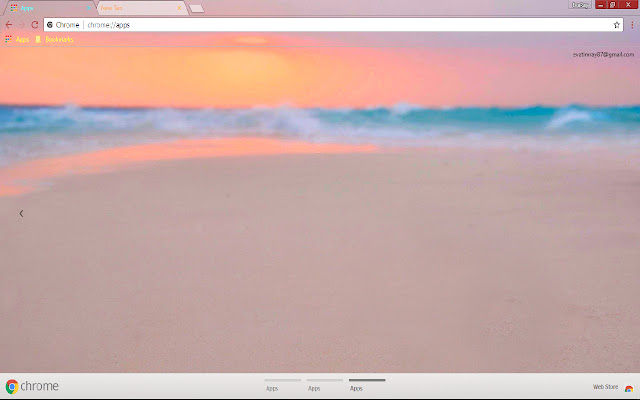Screen dimensions: 640x400
Task: Select the leftmost Apps page indicator
Action: 282,385
